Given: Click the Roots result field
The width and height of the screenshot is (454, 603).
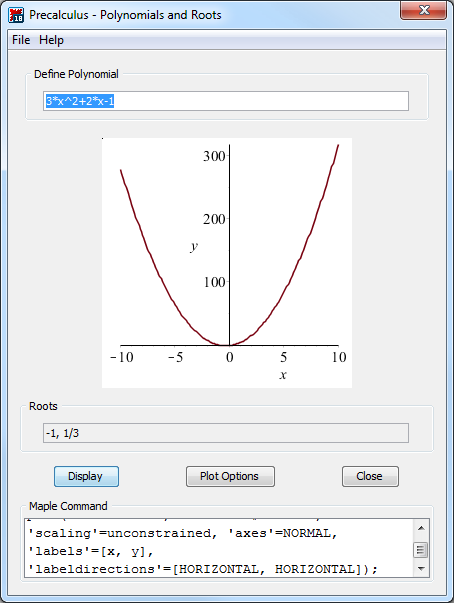Looking at the screenshot, I should point(226,433).
